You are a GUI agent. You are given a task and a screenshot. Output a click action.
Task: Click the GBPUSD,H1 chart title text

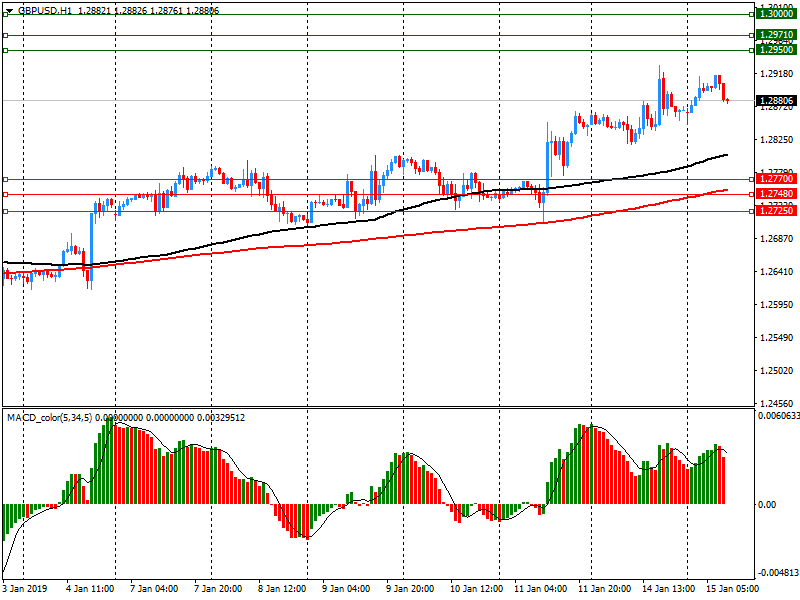(x=45, y=10)
